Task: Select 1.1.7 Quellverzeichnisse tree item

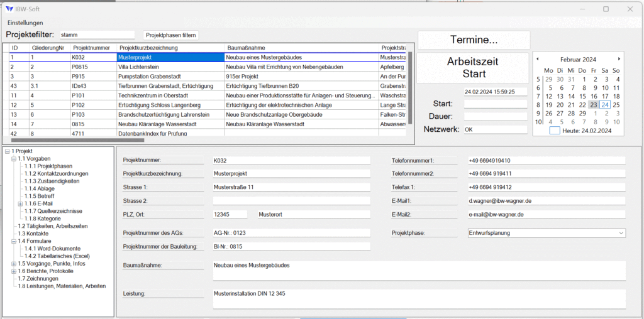Action: (53, 211)
